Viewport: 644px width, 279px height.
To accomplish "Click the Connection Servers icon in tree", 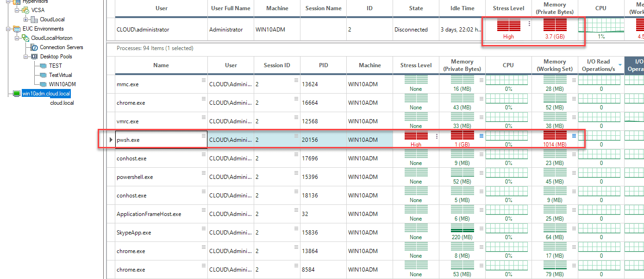I will (34, 47).
